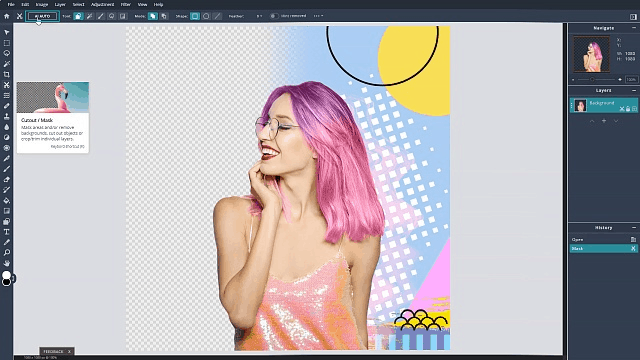The height and width of the screenshot is (360, 640).
Task: Select the Arrange arrow tool
Action: click(x=7, y=32)
